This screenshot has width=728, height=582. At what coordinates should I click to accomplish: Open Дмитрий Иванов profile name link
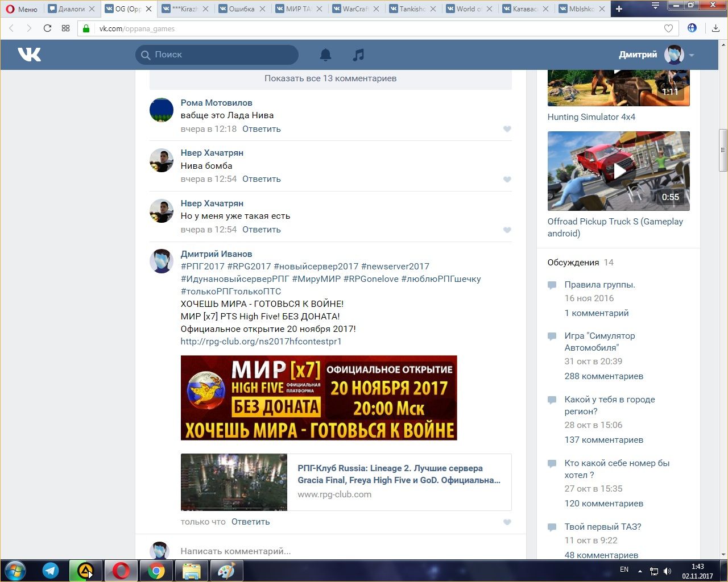(216, 254)
